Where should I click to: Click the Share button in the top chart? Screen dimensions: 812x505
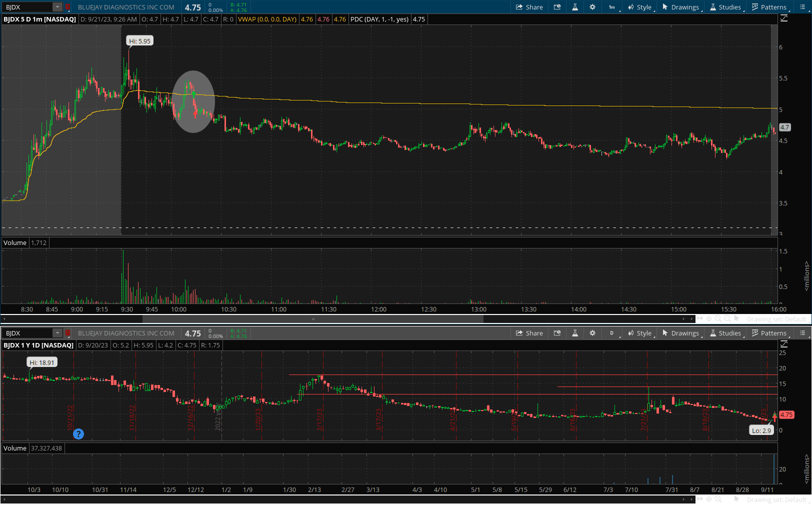[x=529, y=7]
